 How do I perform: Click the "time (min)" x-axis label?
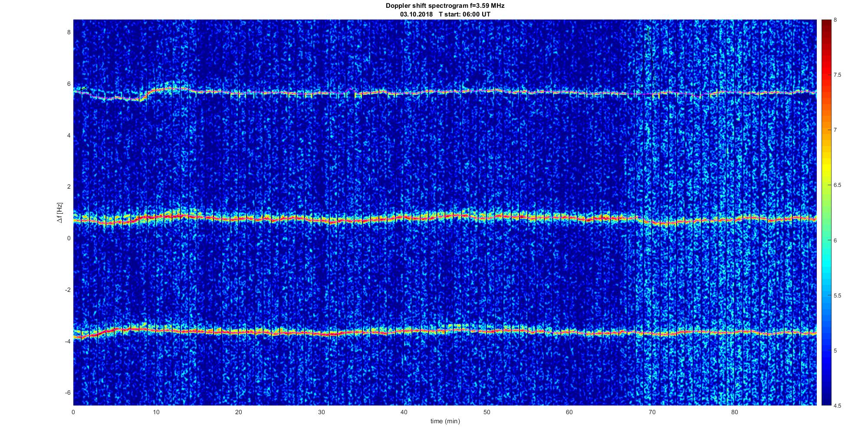pyautogui.click(x=445, y=421)
